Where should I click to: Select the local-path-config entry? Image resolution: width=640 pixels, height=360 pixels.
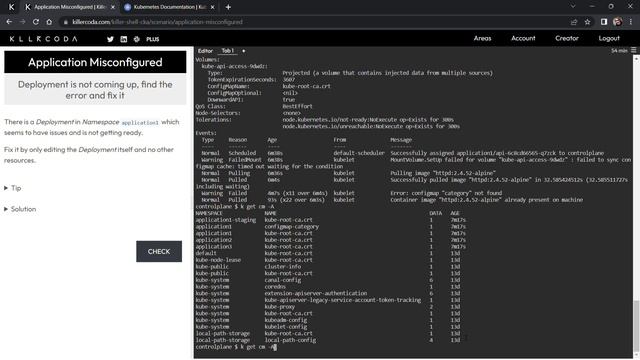click(290, 340)
